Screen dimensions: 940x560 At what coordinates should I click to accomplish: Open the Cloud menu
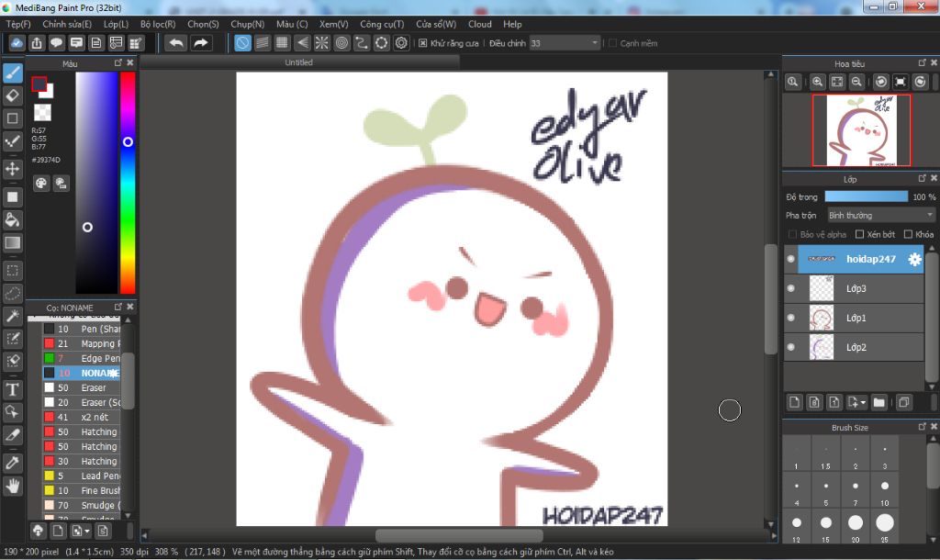[479, 24]
